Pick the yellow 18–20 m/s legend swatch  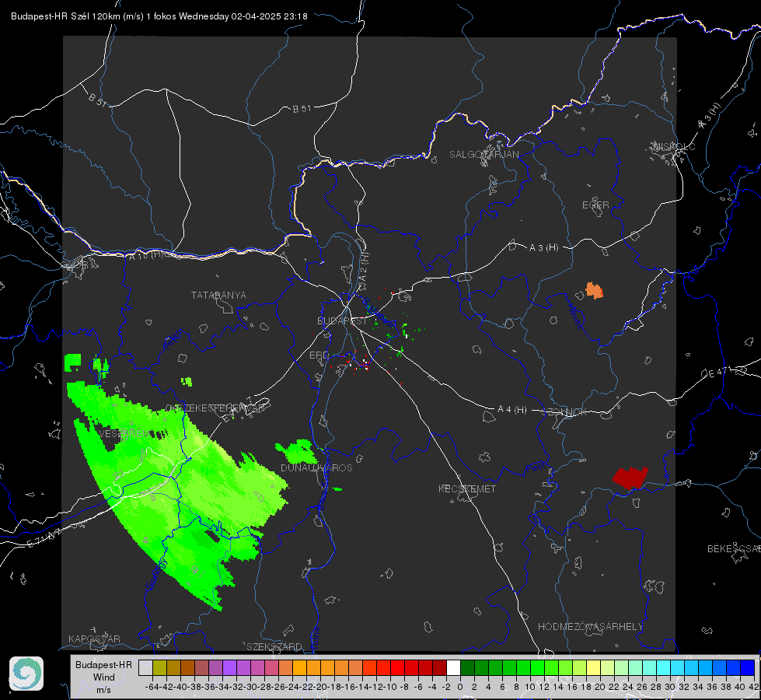pyautogui.click(x=593, y=667)
